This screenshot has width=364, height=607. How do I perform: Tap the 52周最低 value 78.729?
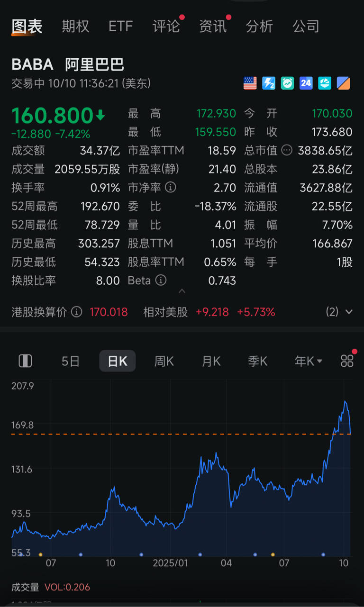pyautogui.click(x=103, y=225)
